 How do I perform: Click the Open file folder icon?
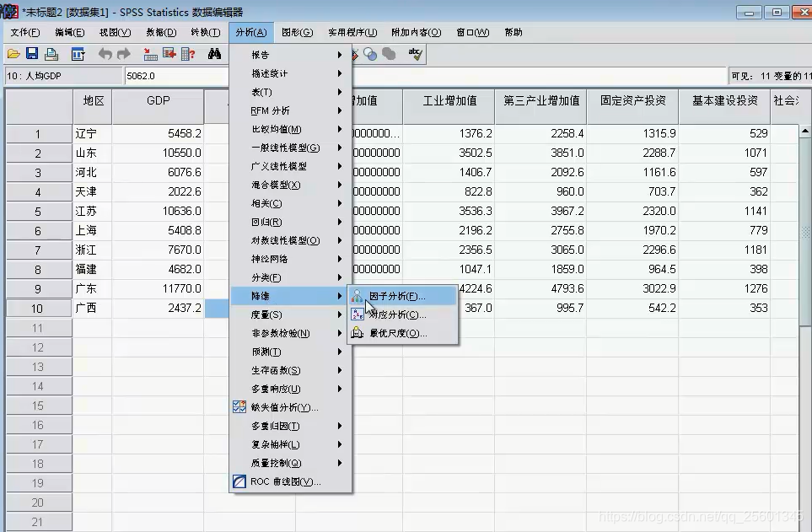click(13, 54)
